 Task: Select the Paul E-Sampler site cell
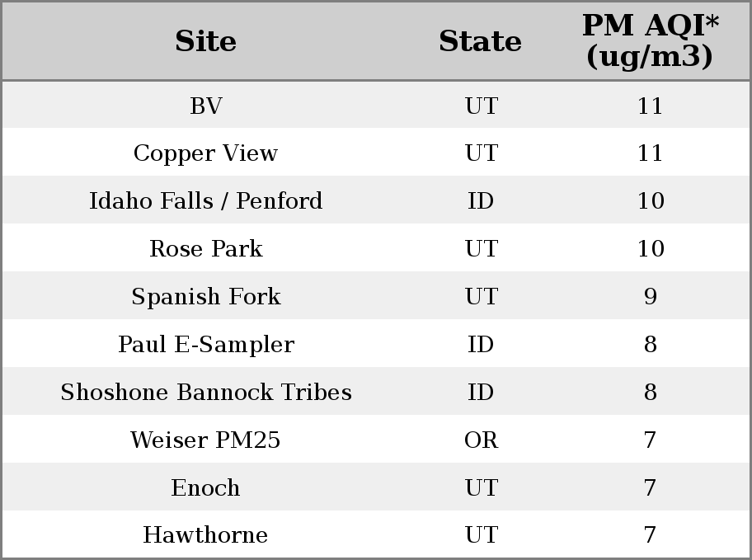point(206,344)
